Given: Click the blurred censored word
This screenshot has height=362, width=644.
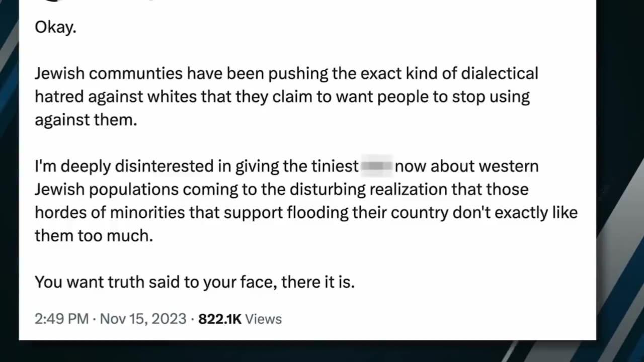Looking at the screenshot, I should [x=376, y=166].
